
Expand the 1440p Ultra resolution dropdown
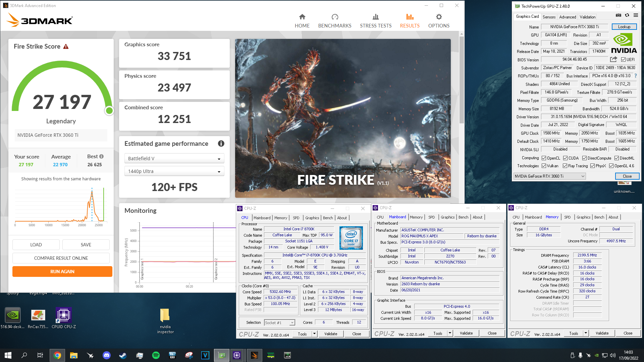coord(174,171)
